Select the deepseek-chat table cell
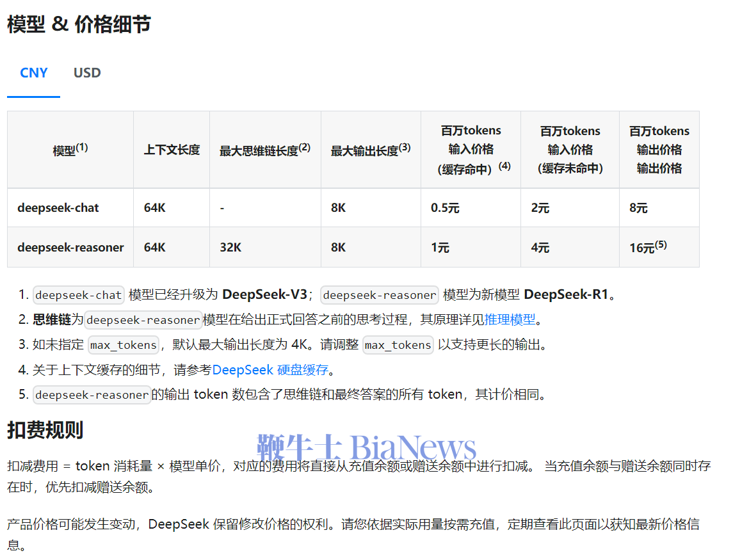Viewport: 733px width, 560px height. (70, 208)
